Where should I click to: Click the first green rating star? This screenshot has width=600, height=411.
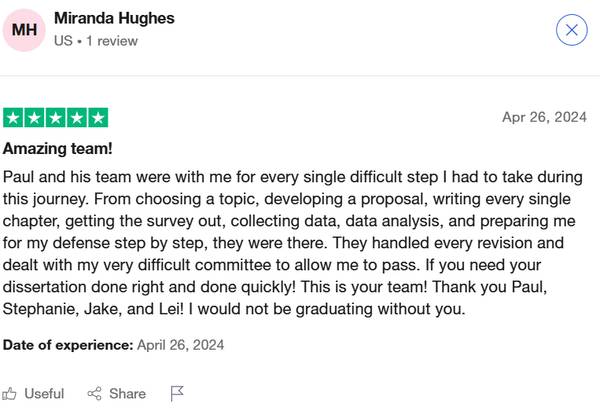[13, 118]
